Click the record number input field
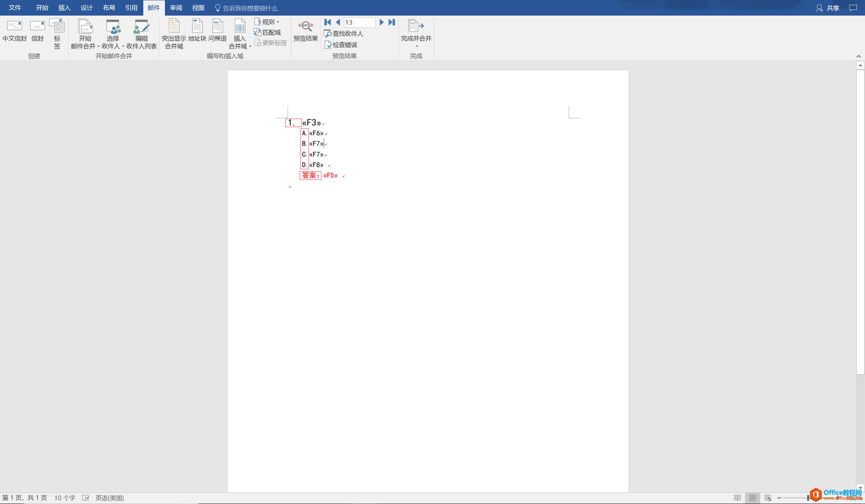 tap(359, 22)
